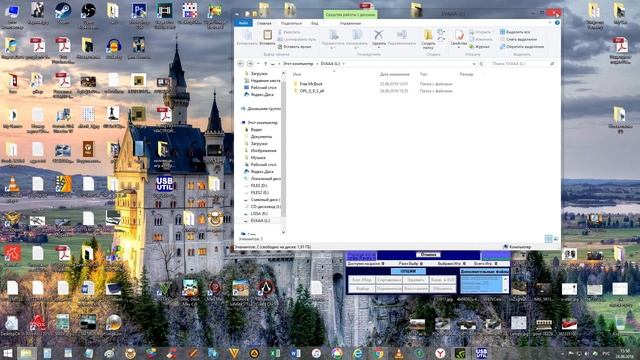
Task: Open Google Chrome from the taskbar
Action: (378, 353)
